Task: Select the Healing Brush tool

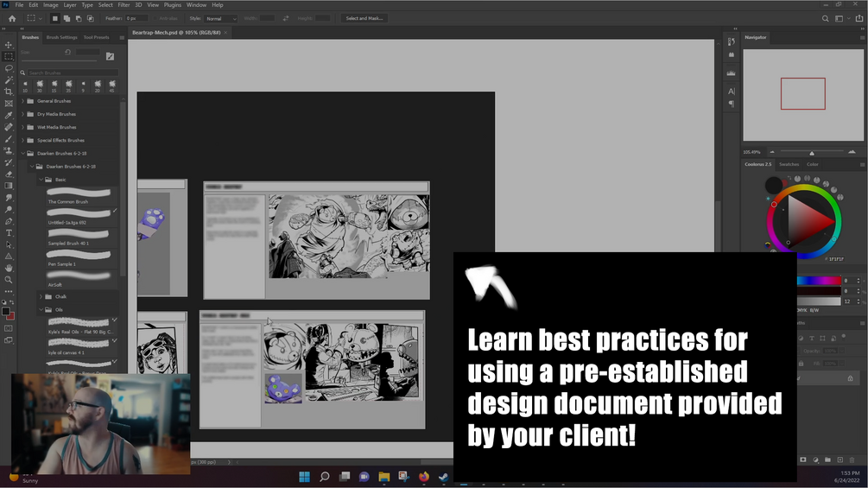Action: tap(9, 127)
